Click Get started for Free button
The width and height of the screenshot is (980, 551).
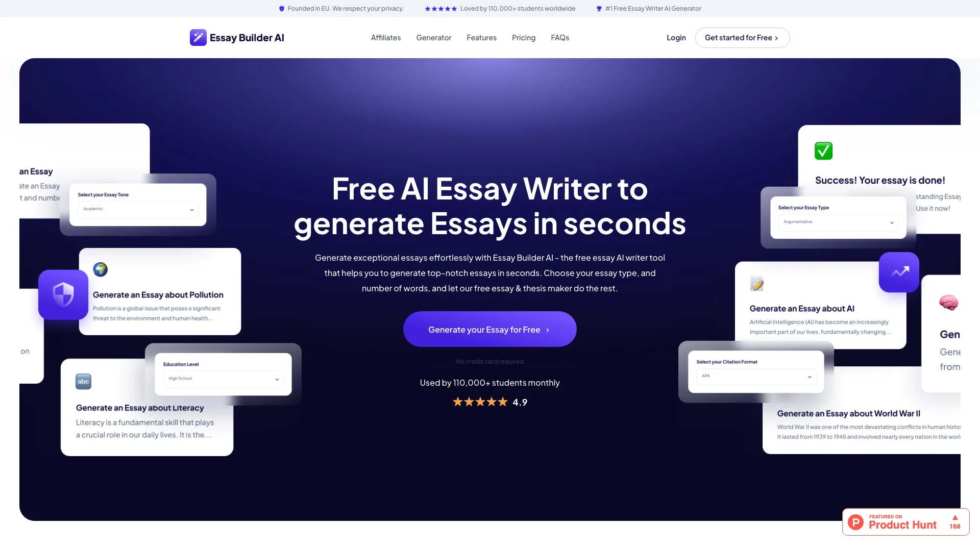pos(742,38)
